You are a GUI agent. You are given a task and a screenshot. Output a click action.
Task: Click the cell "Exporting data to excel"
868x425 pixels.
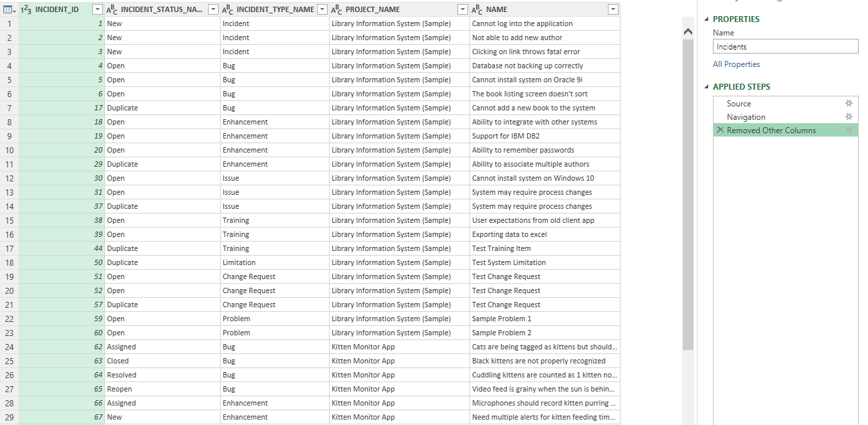click(x=544, y=234)
